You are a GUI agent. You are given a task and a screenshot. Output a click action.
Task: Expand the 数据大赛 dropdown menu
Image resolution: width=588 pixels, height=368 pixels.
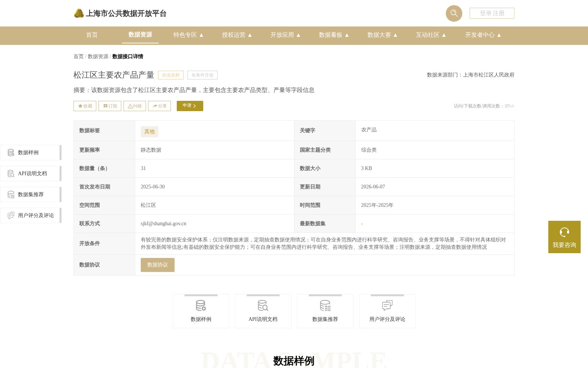tap(383, 35)
